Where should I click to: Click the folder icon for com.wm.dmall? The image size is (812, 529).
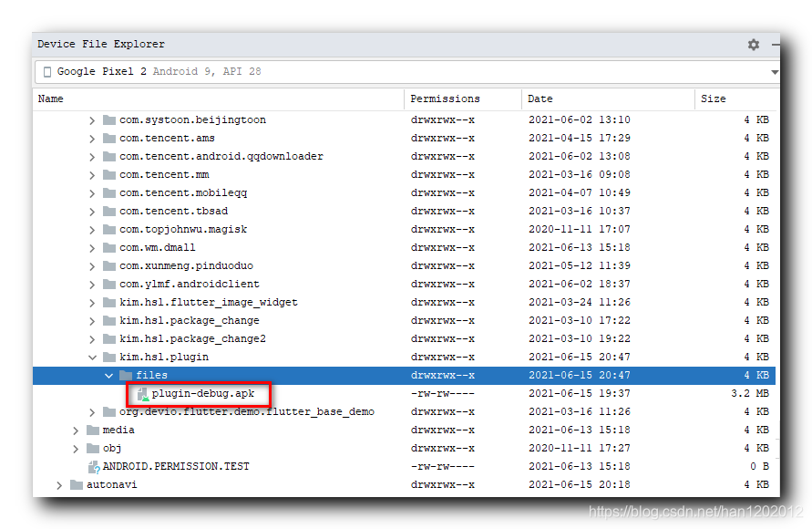109,247
